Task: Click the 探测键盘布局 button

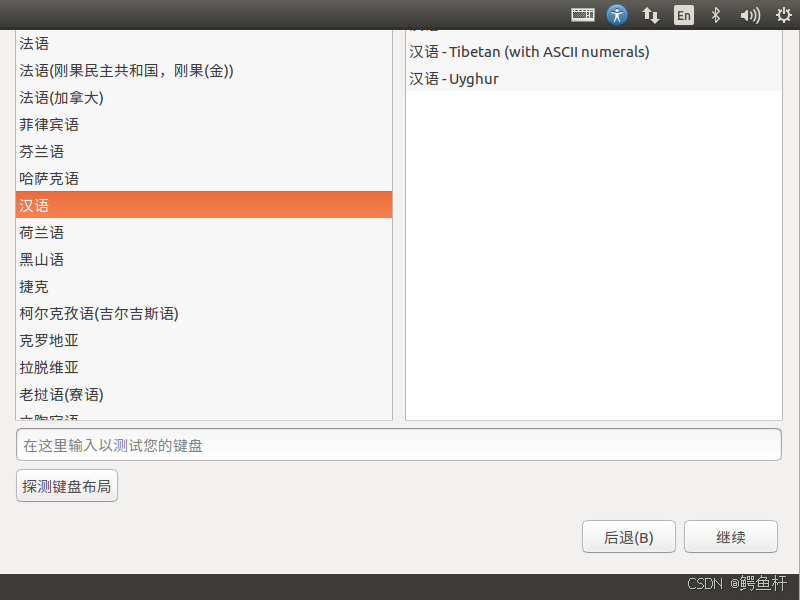Action: pos(67,486)
